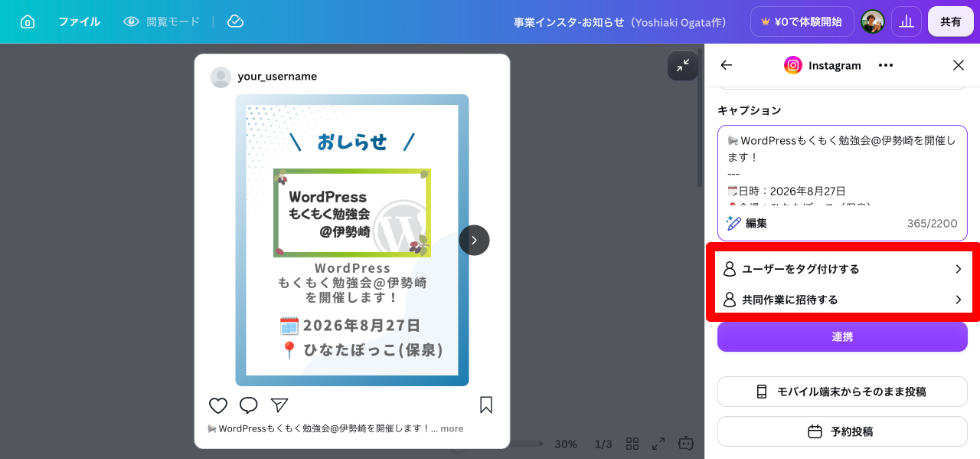Click the comment bubble icon in the preview

pos(249,405)
